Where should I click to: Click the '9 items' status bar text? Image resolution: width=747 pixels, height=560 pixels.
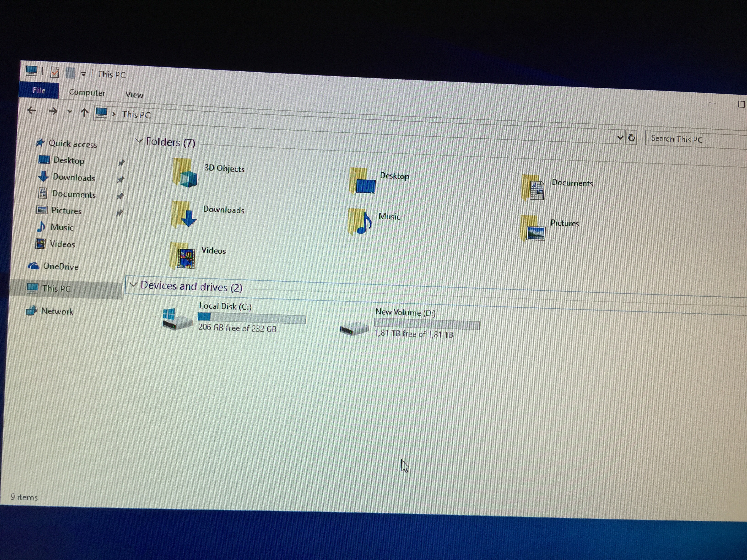24,497
